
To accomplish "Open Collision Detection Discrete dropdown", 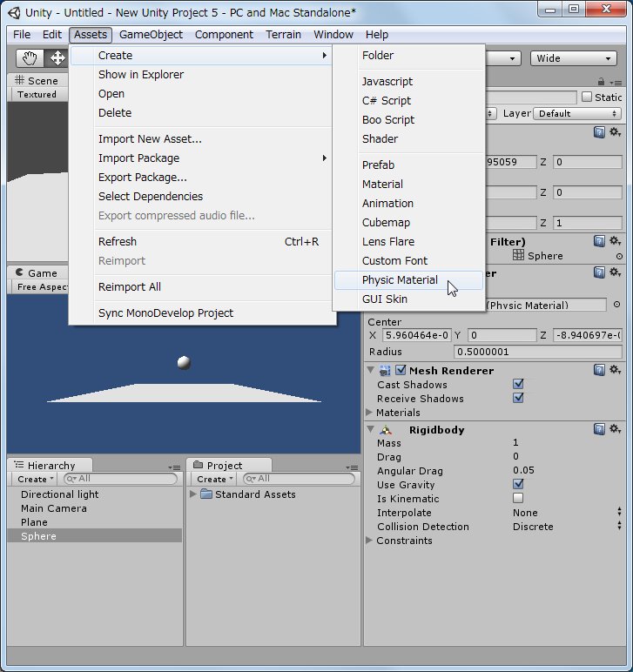I will point(567,527).
